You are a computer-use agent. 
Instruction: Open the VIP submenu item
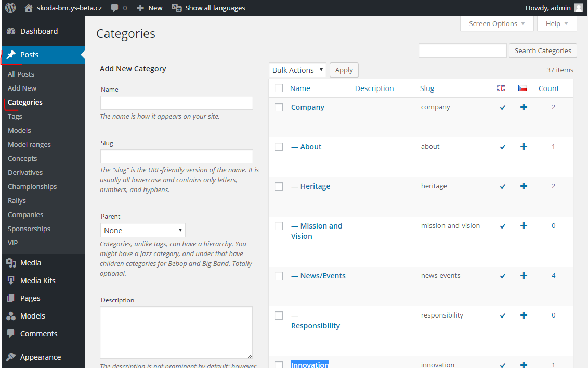tap(13, 243)
